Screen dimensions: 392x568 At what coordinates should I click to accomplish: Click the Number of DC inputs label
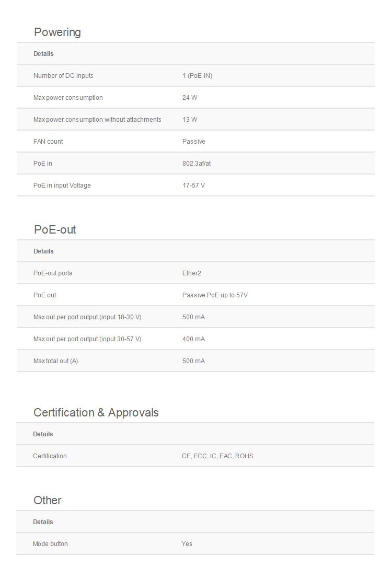[63, 76]
